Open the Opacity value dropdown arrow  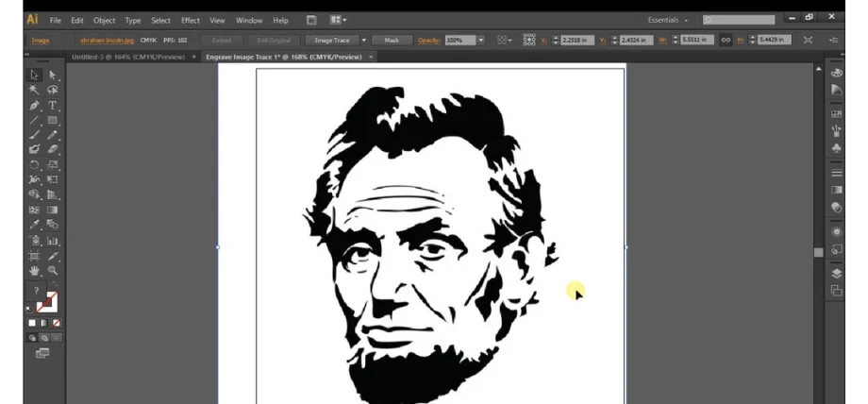point(481,40)
